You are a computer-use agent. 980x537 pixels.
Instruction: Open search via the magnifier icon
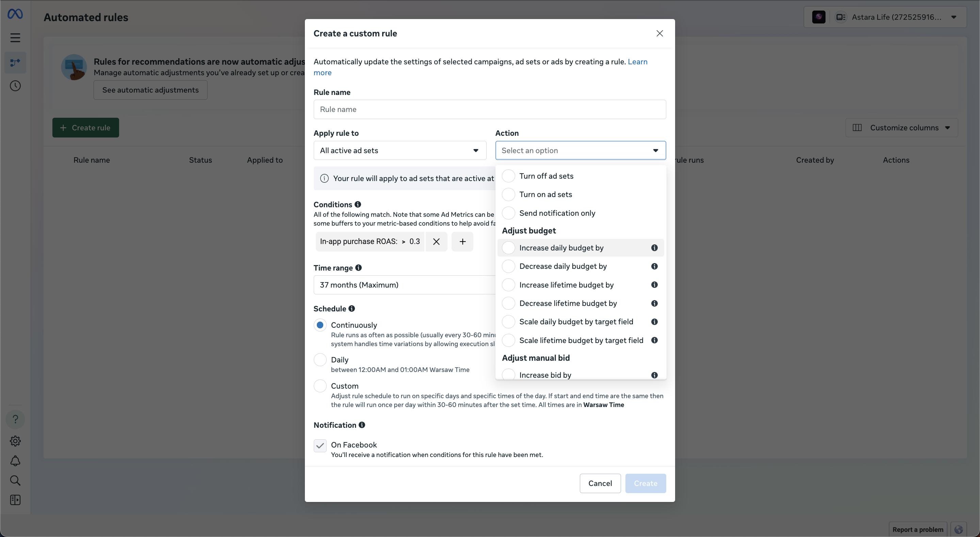(15, 481)
